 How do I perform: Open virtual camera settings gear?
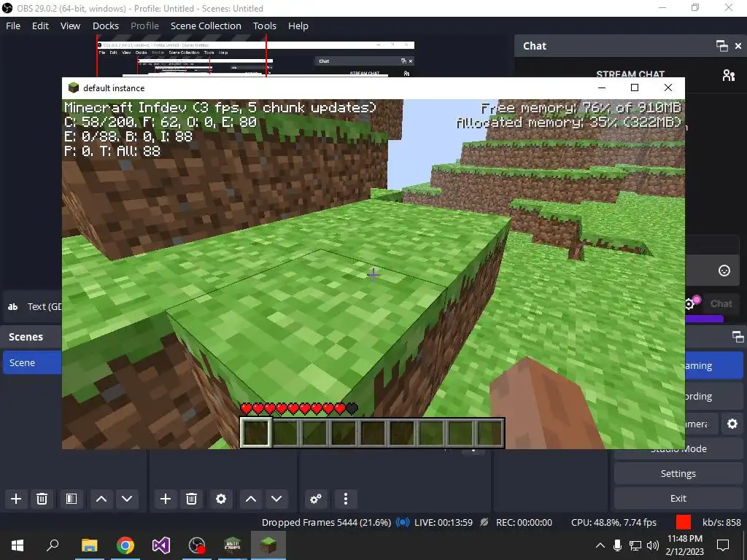click(x=732, y=424)
